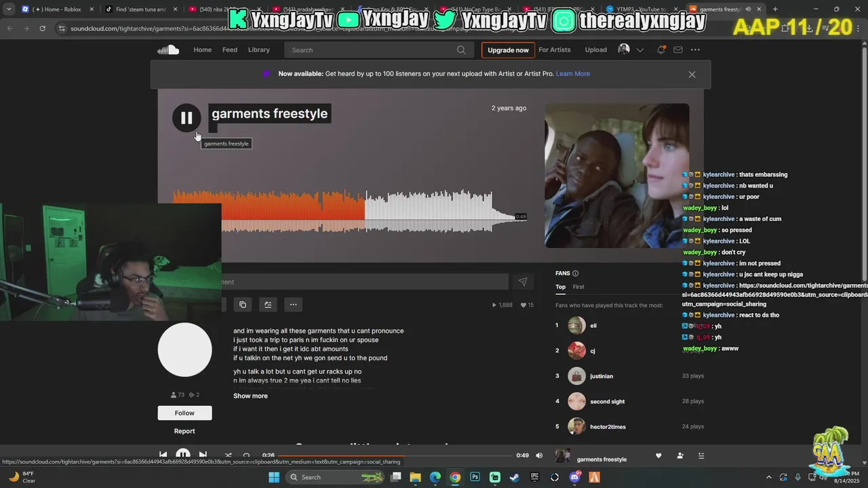The width and height of the screenshot is (868, 488).
Task: Pause playback in the bottom player bar
Action: point(183,455)
